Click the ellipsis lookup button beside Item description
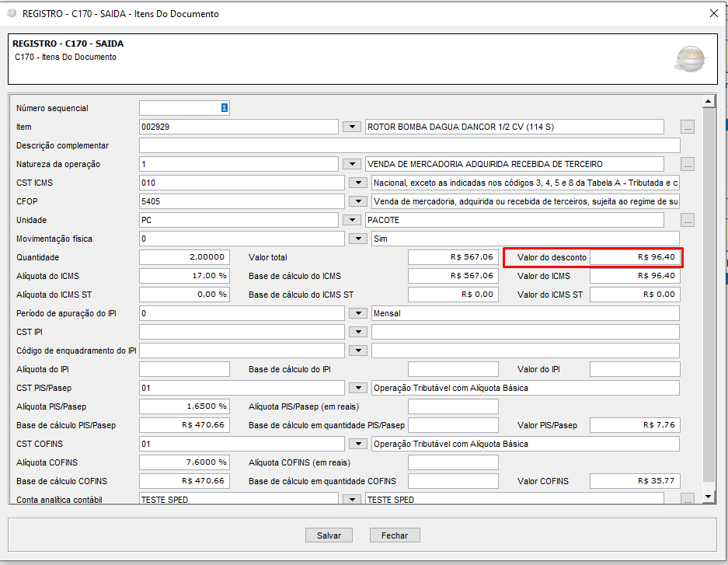728x565 pixels. point(687,127)
